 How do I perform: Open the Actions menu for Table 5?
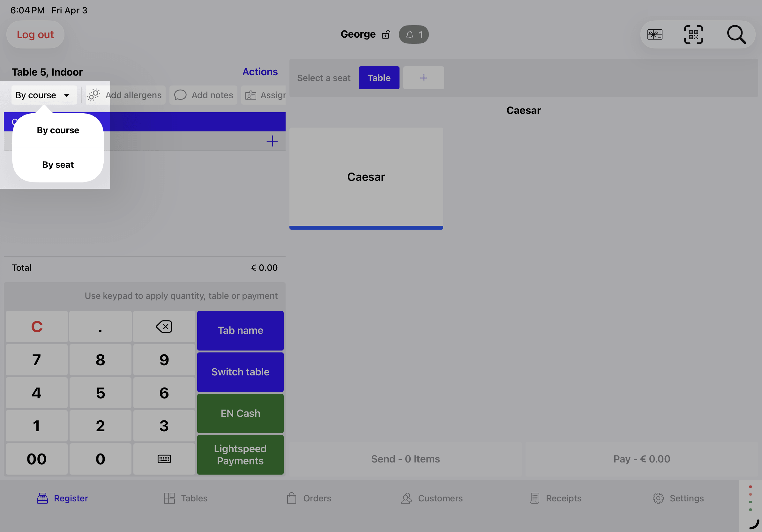260,71
